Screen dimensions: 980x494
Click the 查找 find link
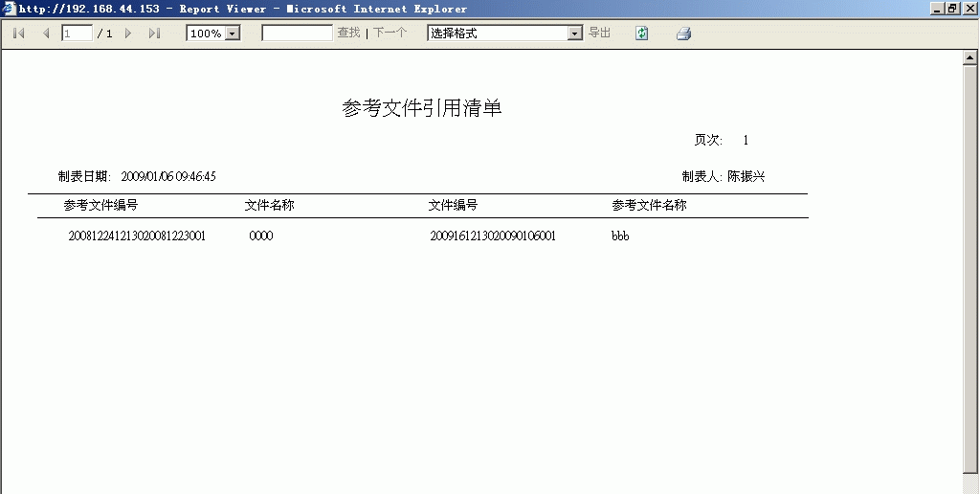pos(348,34)
